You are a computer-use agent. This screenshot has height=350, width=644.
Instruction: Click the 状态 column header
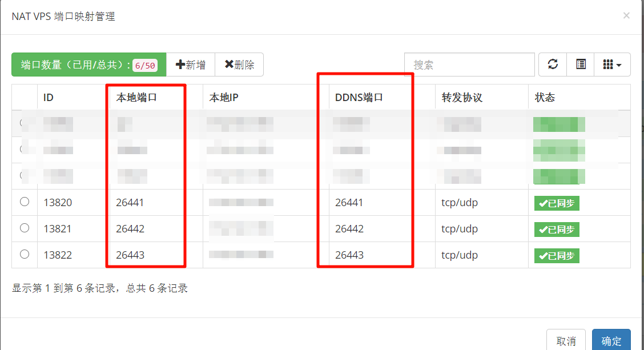(545, 98)
